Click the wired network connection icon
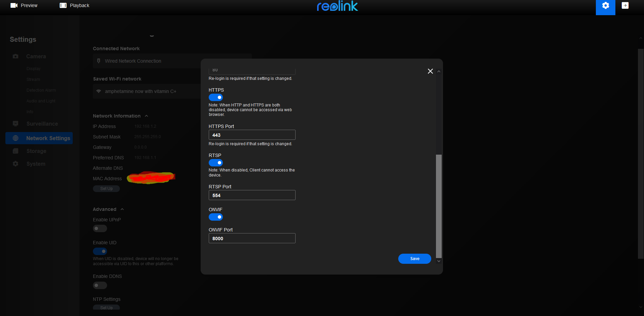 coord(99,61)
